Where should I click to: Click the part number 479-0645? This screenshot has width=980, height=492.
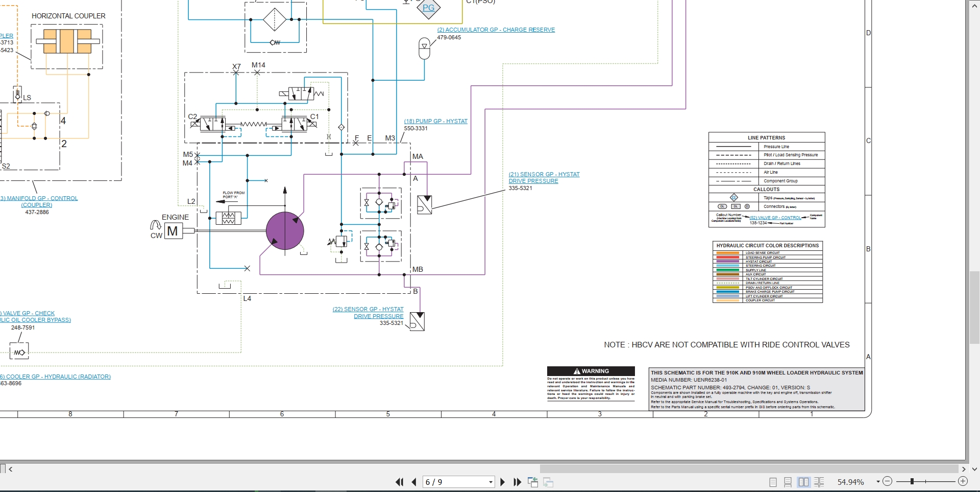click(x=449, y=37)
